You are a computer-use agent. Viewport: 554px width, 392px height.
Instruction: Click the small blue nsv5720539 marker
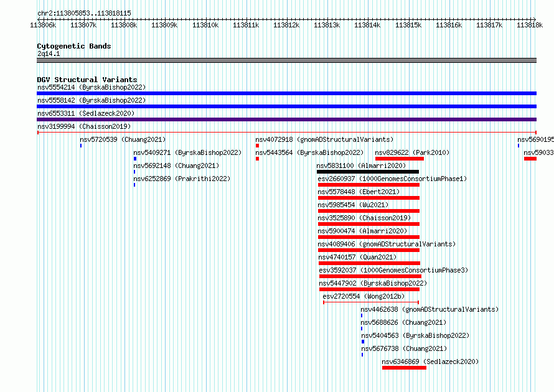pos(81,146)
